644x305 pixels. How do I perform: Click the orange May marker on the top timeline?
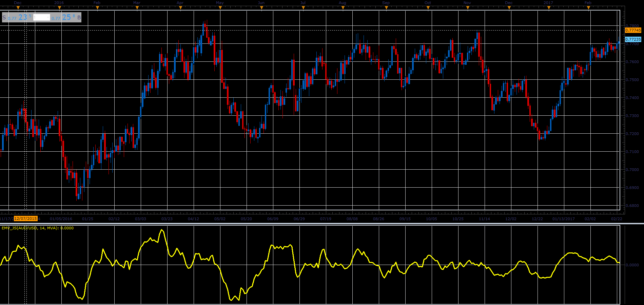220,8
